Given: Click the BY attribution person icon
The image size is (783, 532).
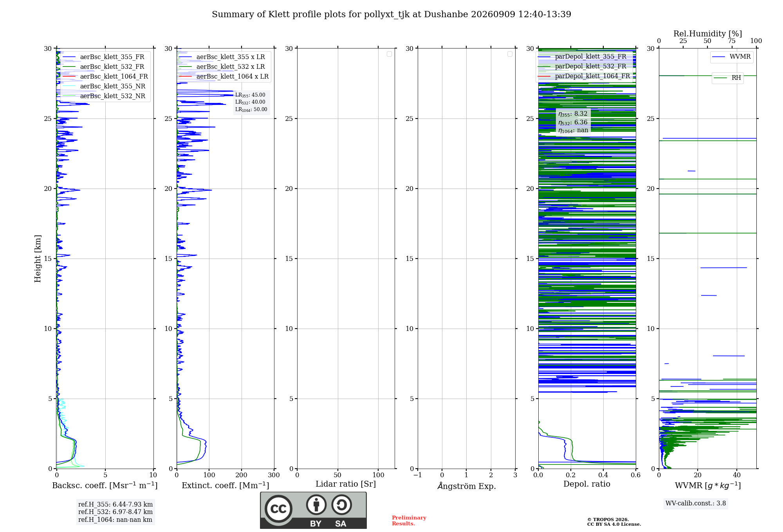Looking at the screenshot, I should click(316, 505).
